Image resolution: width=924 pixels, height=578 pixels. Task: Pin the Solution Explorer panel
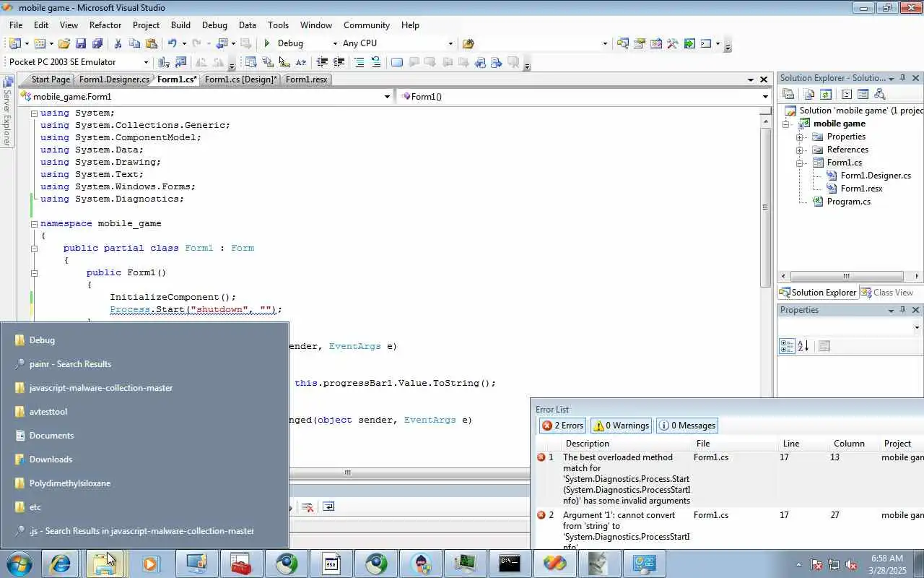pyautogui.click(x=902, y=78)
